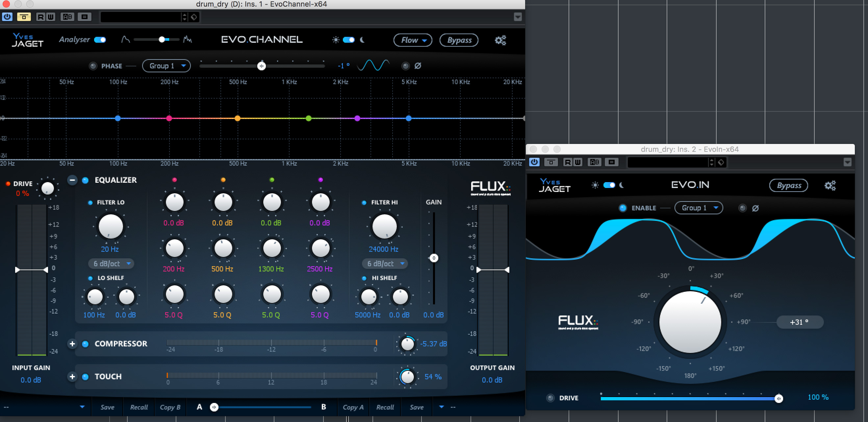868x422 pixels.
Task: Click the phase angle slider handle
Action: tap(262, 66)
